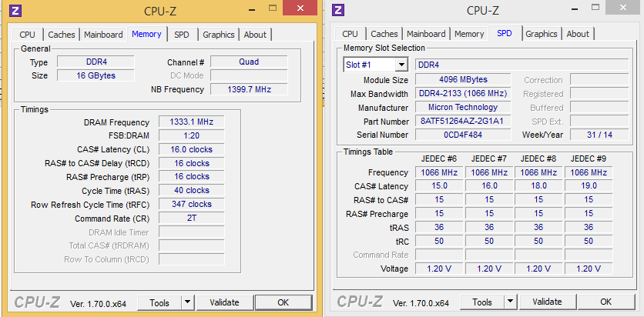Image resolution: width=644 pixels, height=317 pixels.
Task: Click CPU-Z logo icon in right window title bar
Action: [338, 10]
